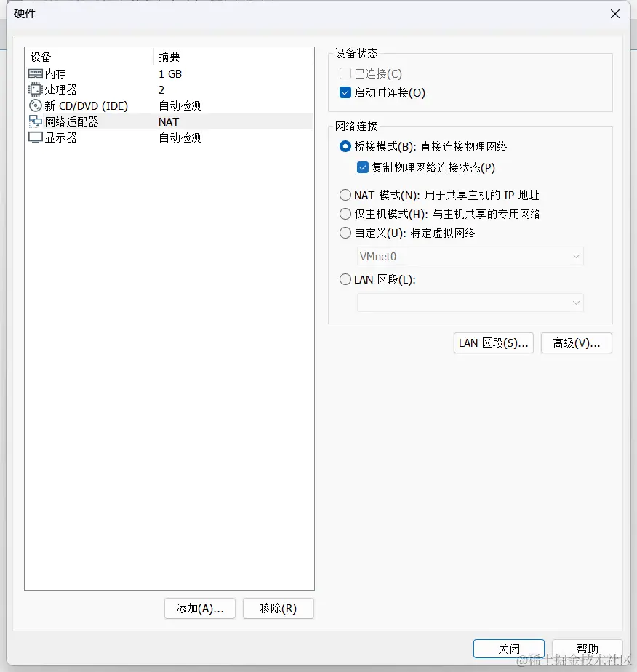
Task: Click the NAT summary value
Action: (x=169, y=121)
